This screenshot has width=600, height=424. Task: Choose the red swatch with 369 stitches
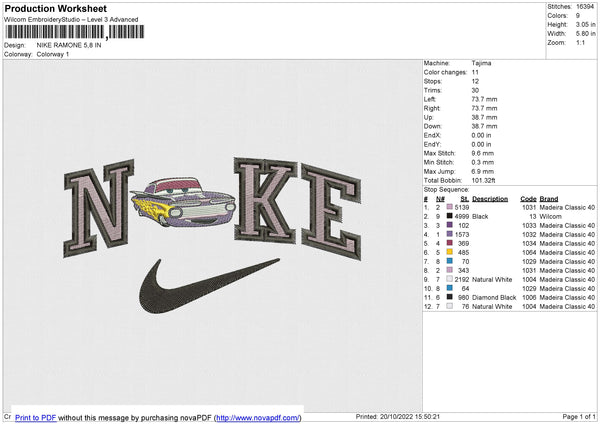click(x=450, y=243)
